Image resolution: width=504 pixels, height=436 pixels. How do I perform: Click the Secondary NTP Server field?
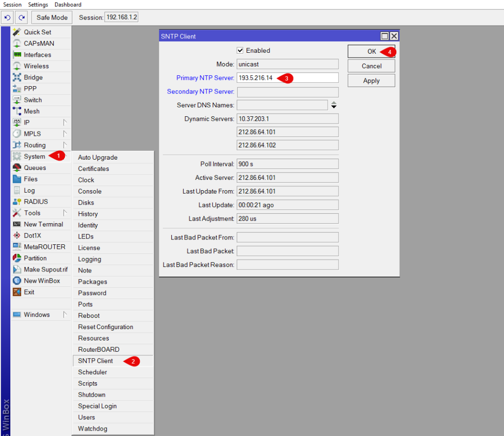pyautogui.click(x=287, y=92)
